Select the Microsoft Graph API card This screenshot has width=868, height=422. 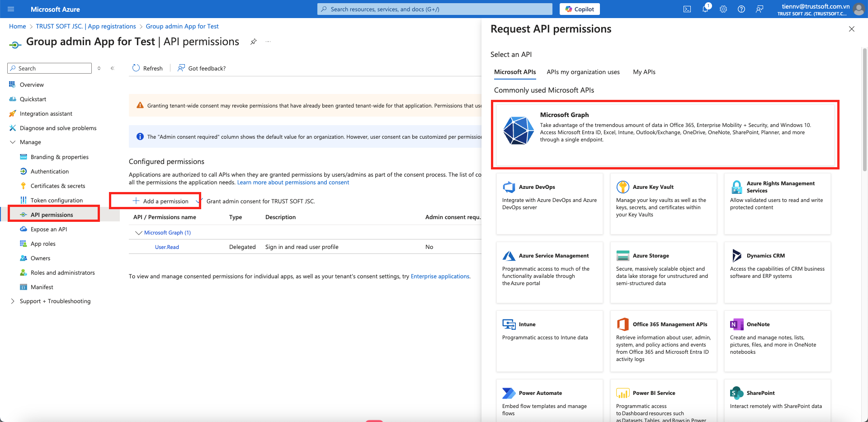click(665, 135)
